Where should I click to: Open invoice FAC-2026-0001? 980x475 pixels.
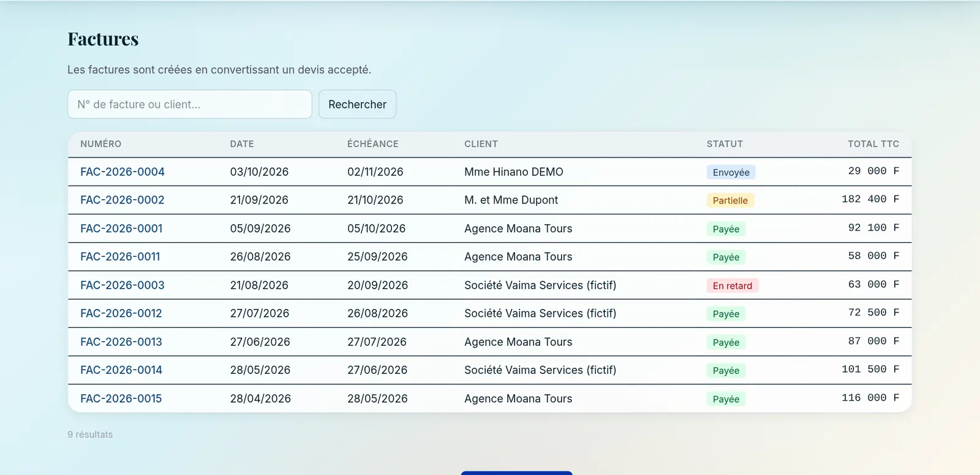click(121, 229)
